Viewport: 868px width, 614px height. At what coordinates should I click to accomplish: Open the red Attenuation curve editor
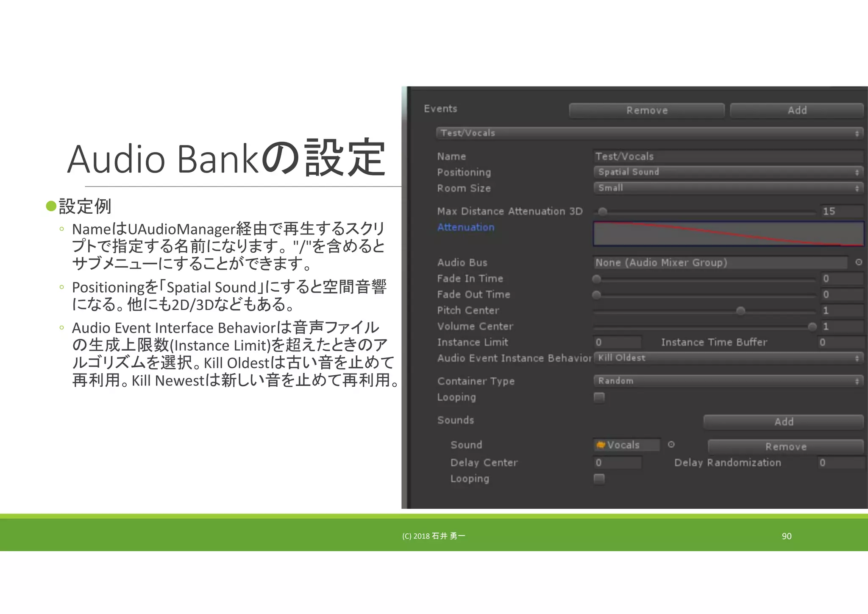point(728,234)
